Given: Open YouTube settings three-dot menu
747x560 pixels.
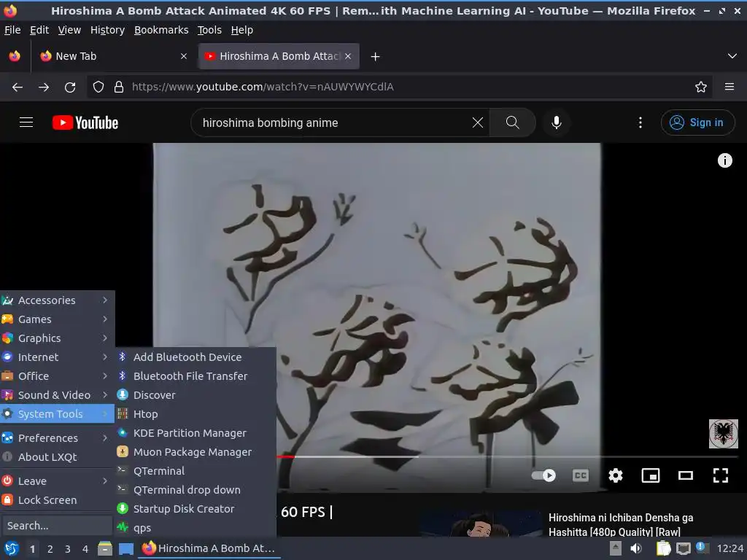Looking at the screenshot, I should pyautogui.click(x=640, y=122).
